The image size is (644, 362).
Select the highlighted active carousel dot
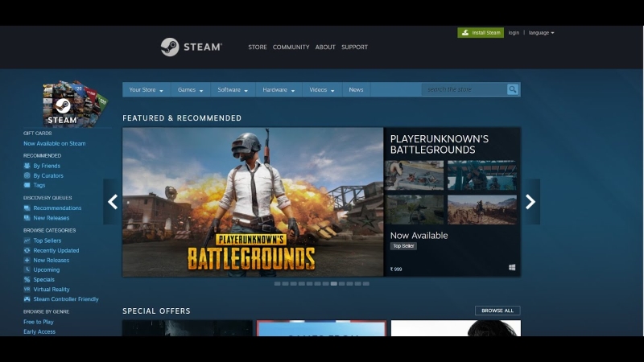pyautogui.click(x=334, y=284)
